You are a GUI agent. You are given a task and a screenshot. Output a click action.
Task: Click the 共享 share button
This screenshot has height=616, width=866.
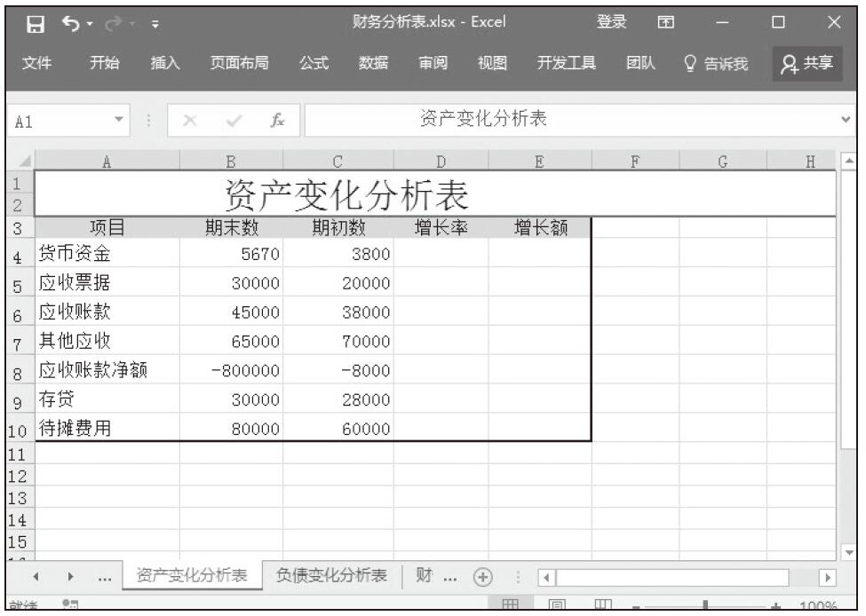806,63
